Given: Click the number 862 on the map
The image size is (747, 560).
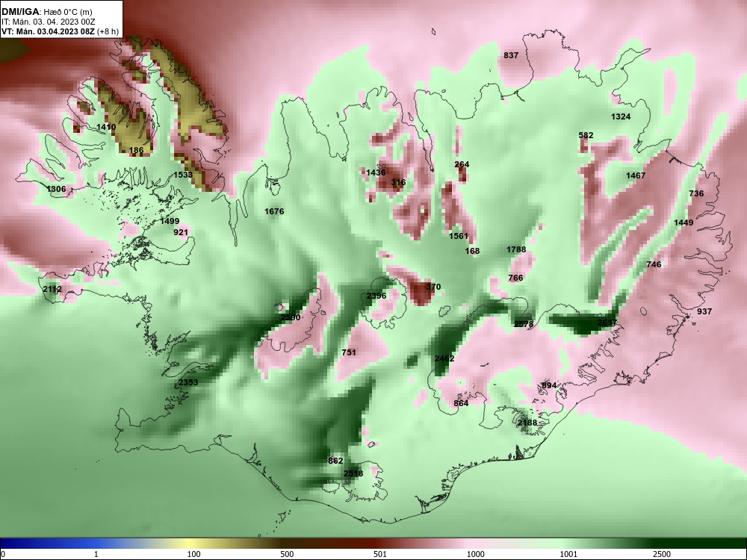Looking at the screenshot, I should click(335, 461).
